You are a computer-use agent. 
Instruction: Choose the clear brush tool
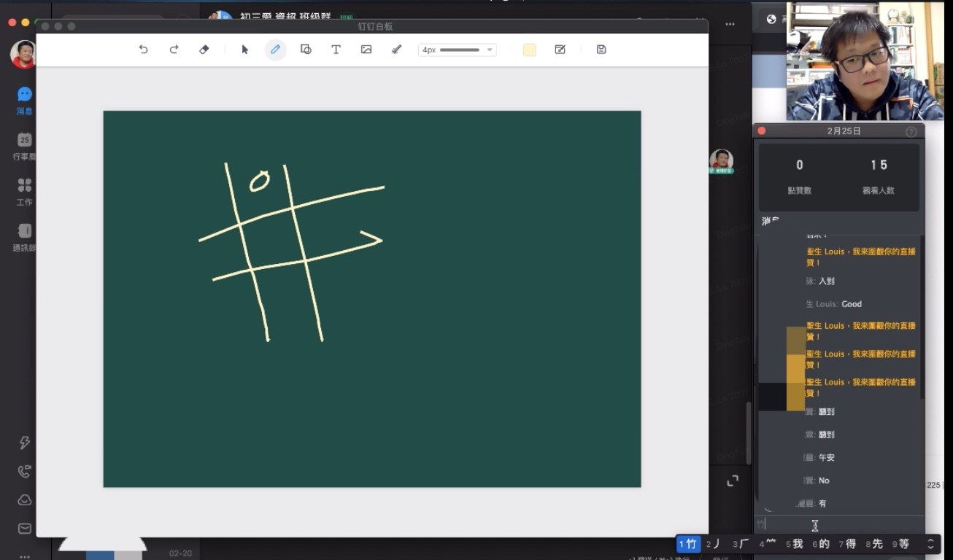pyautogui.click(x=396, y=50)
